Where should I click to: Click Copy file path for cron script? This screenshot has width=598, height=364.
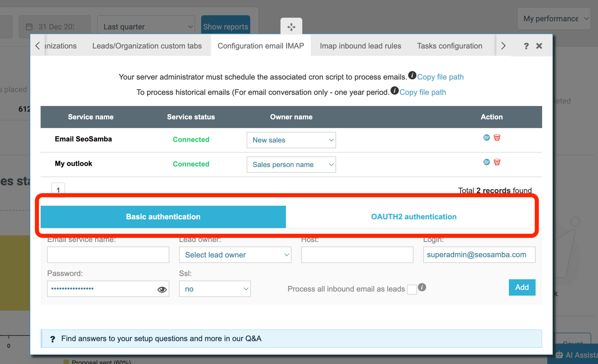pos(440,76)
